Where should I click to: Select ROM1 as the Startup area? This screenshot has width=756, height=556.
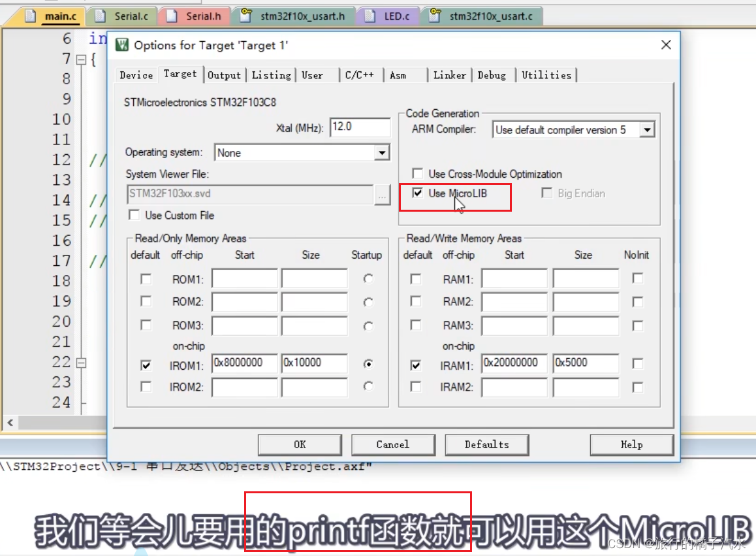(368, 279)
